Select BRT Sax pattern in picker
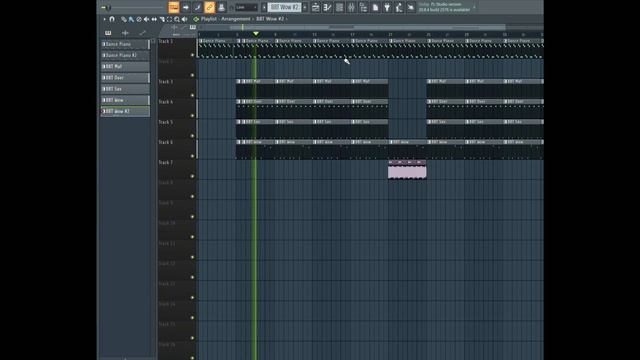This screenshot has height=360, width=640. pyautogui.click(x=125, y=89)
